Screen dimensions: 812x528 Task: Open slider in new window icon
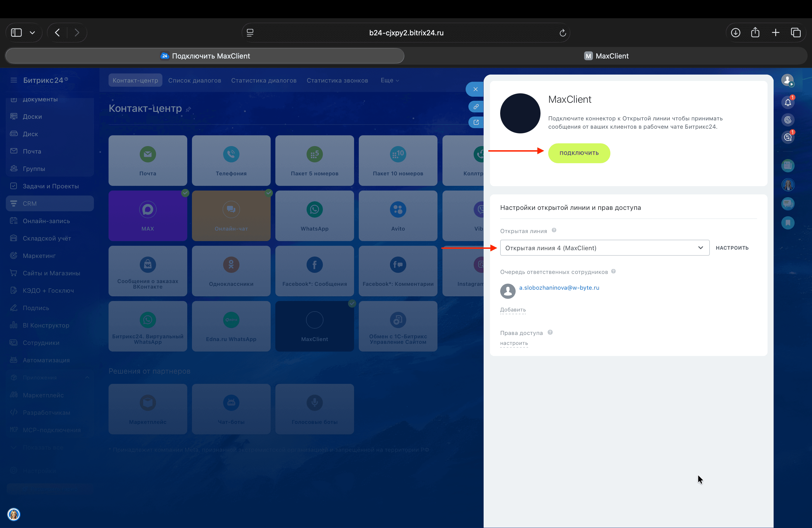(476, 122)
